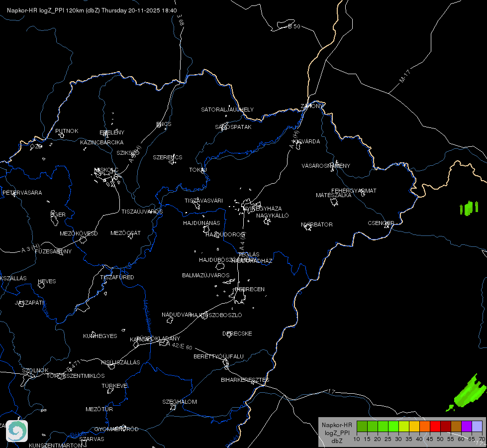The width and height of the screenshot is (487, 448).
Task: Click the BIHARKERESZTES town label
Action: click(245, 380)
